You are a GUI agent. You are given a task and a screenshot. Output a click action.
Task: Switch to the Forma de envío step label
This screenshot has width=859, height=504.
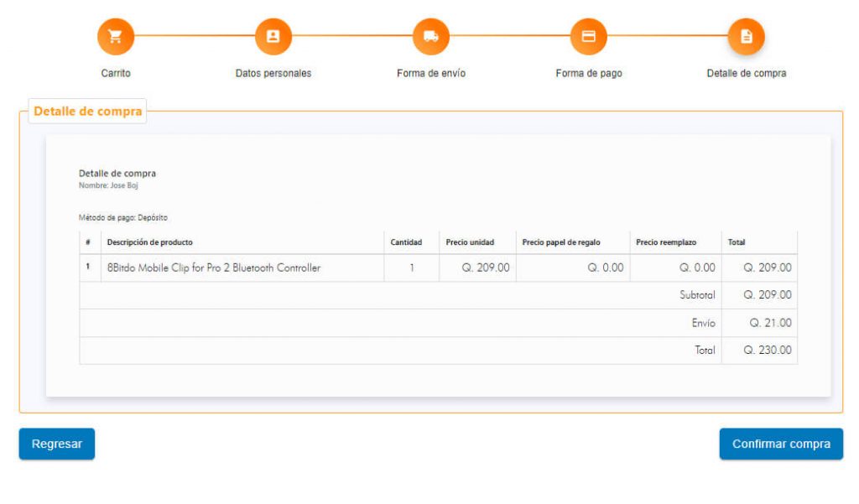pyautogui.click(x=431, y=74)
